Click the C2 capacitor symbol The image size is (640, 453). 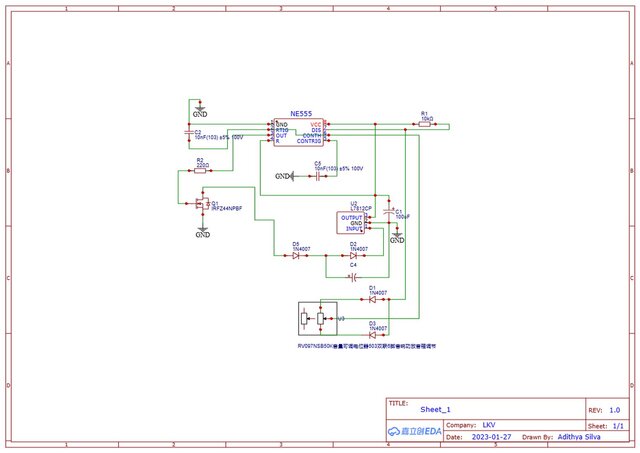tap(189, 132)
